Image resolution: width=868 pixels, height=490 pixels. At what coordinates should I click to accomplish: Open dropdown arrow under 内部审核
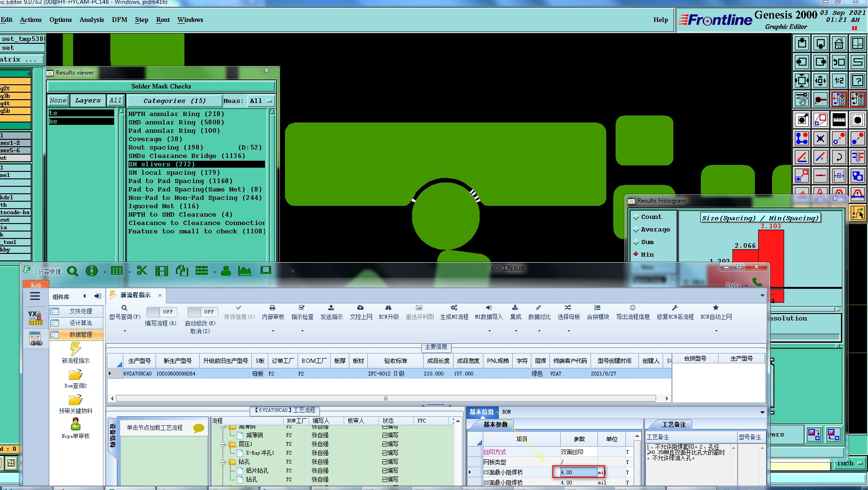(x=273, y=331)
